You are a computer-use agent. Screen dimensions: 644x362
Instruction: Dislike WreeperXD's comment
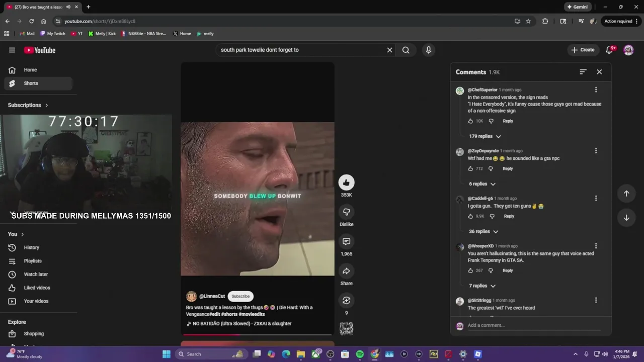click(x=491, y=270)
